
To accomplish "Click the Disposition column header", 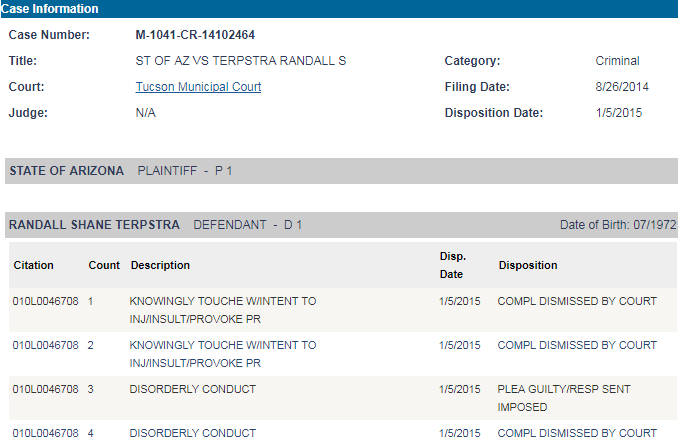I will point(528,265).
